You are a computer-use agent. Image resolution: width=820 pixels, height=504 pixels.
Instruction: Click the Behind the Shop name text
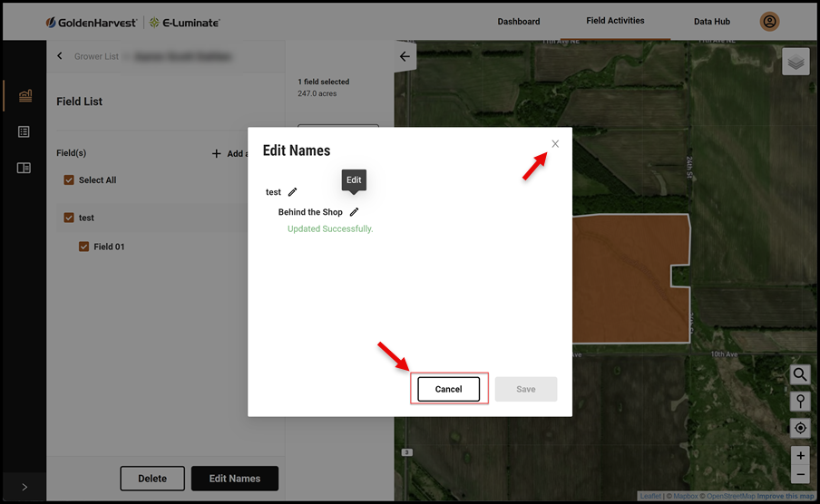[x=310, y=212]
